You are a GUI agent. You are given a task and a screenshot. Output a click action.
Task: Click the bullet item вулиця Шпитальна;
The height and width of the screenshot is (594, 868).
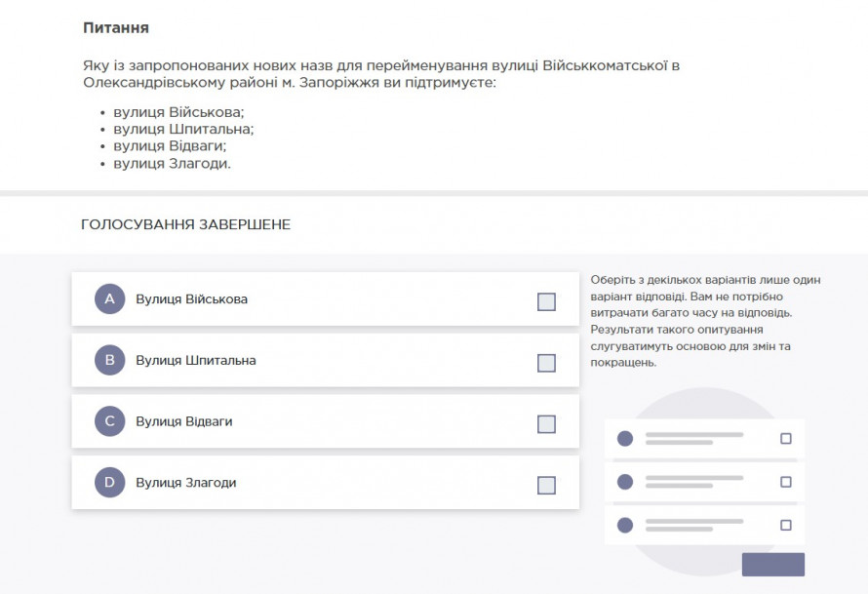pyautogui.click(x=183, y=129)
